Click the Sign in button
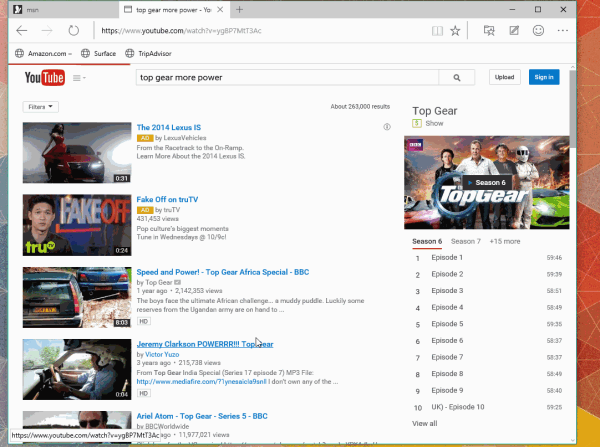Viewport: 600px width, 447px height. pyautogui.click(x=544, y=77)
